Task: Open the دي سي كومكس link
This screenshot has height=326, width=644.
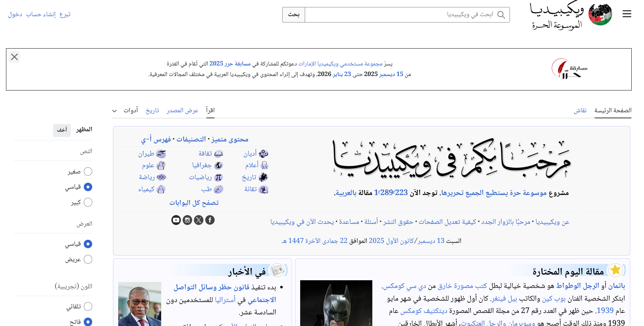Action: click(405, 286)
